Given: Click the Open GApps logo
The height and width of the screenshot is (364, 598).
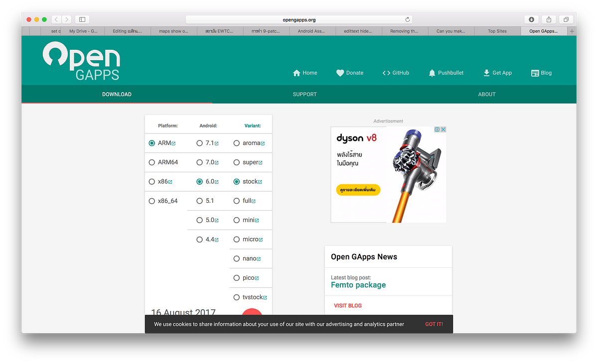Looking at the screenshot, I should coord(81,60).
